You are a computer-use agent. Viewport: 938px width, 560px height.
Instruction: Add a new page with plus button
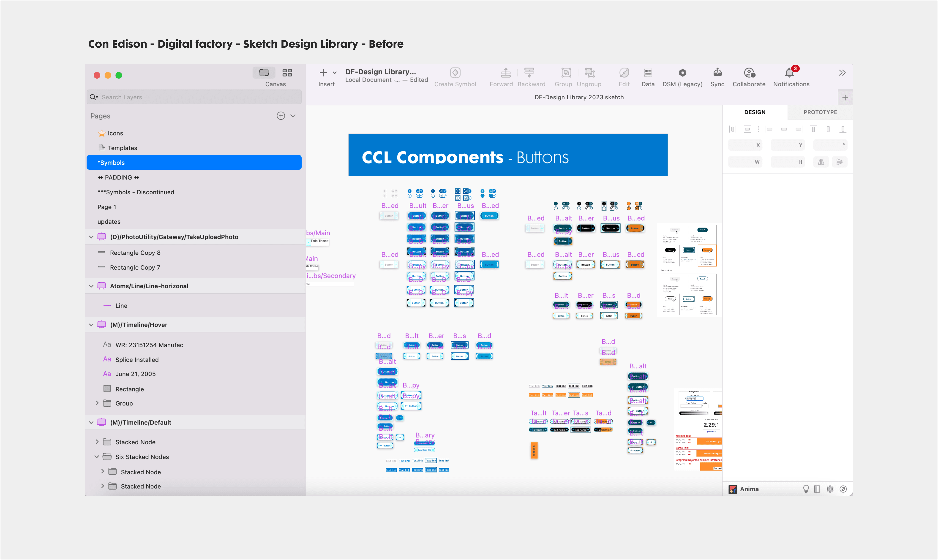pos(281,116)
